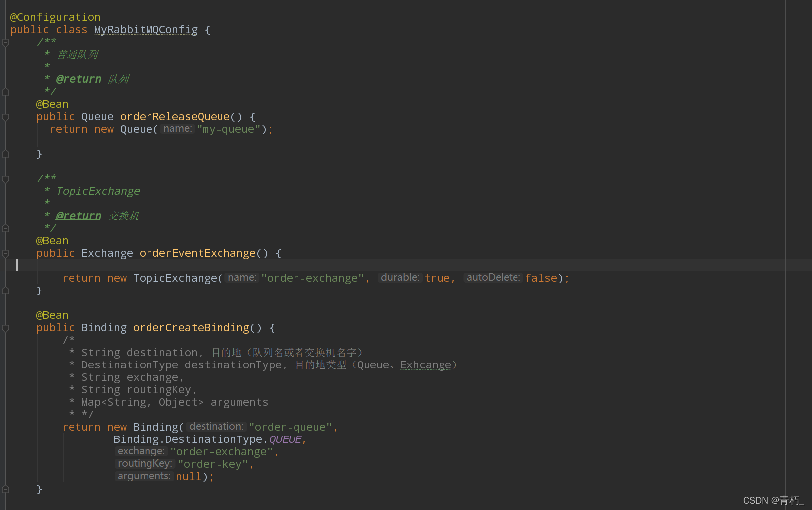Viewport: 812px width, 510px height.
Task: Toggle fold marker at orderEventExchange closing brace
Action: click(6, 291)
